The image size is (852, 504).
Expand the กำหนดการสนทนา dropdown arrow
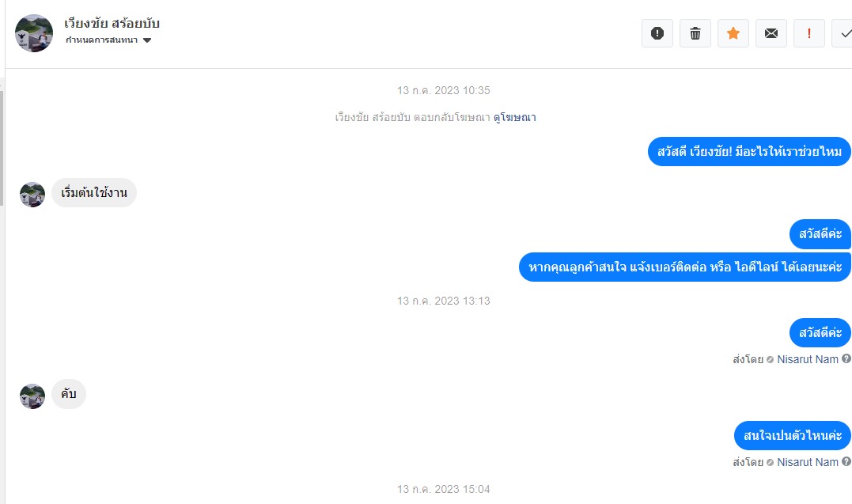coord(146,40)
